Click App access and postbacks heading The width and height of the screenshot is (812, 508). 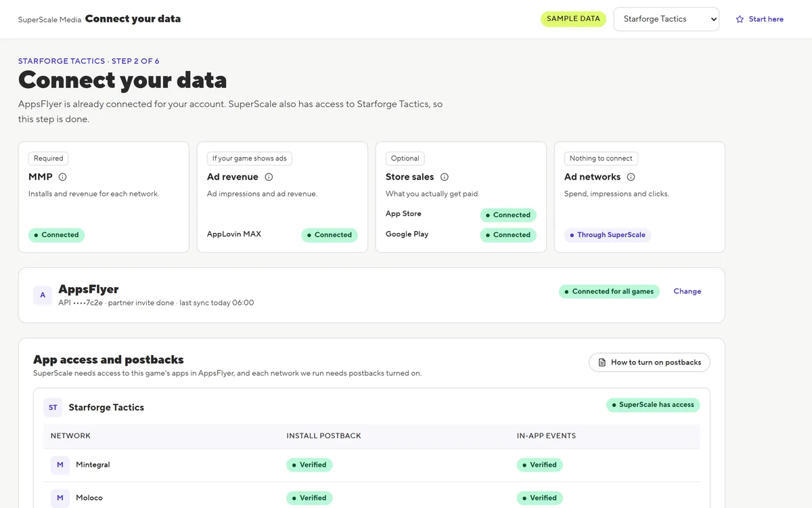(x=108, y=360)
